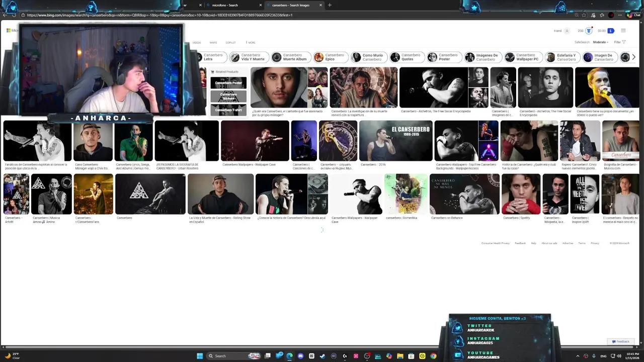644x362 pixels.
Task: Open the Canserbero Poster related product
Action: click(228, 82)
